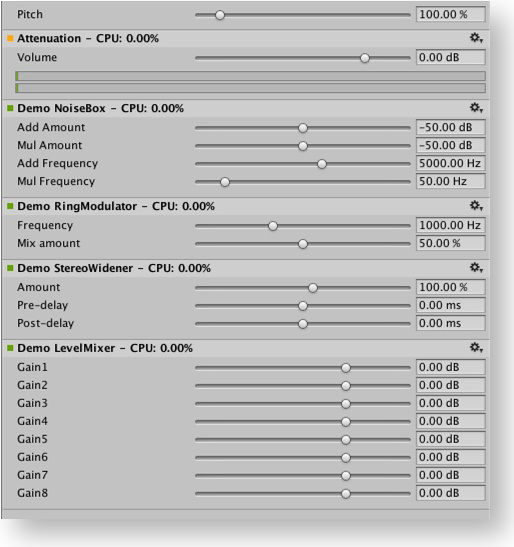This screenshot has width=514, height=547.
Task: Click the Volume slider handle
Action: (365, 58)
